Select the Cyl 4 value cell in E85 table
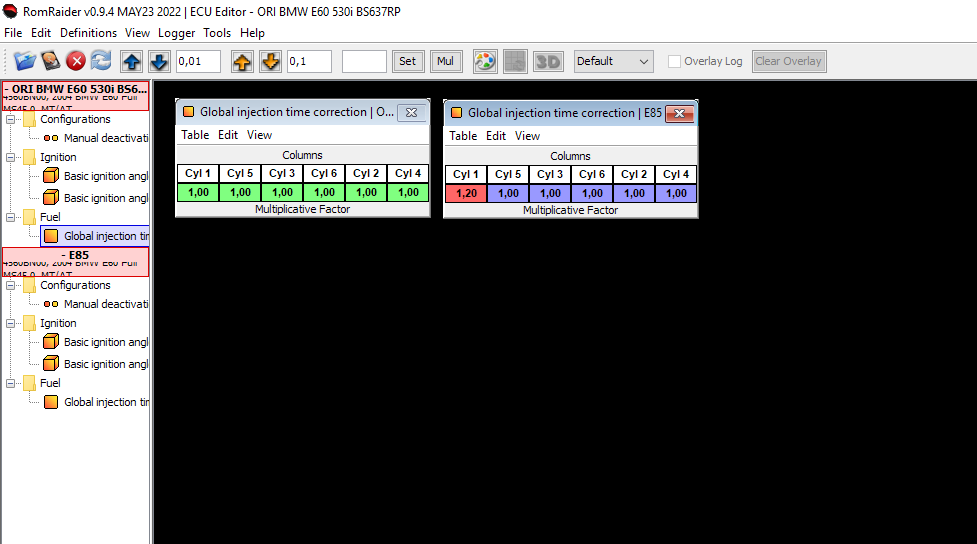 676,193
